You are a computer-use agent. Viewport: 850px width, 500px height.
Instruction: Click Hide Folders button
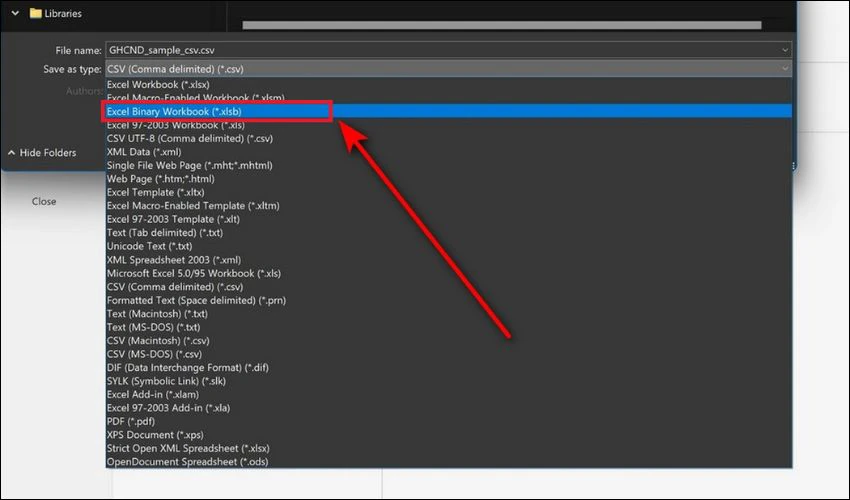pyautogui.click(x=42, y=153)
